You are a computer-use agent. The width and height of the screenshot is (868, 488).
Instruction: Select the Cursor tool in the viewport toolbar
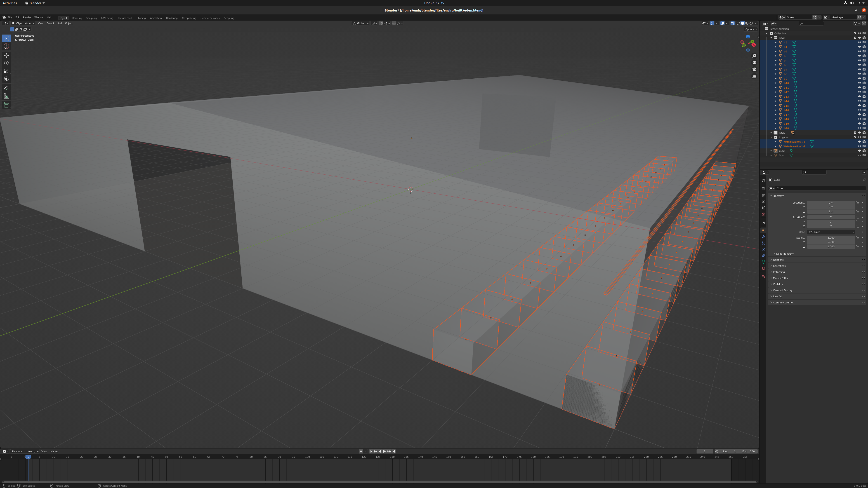tap(6, 46)
